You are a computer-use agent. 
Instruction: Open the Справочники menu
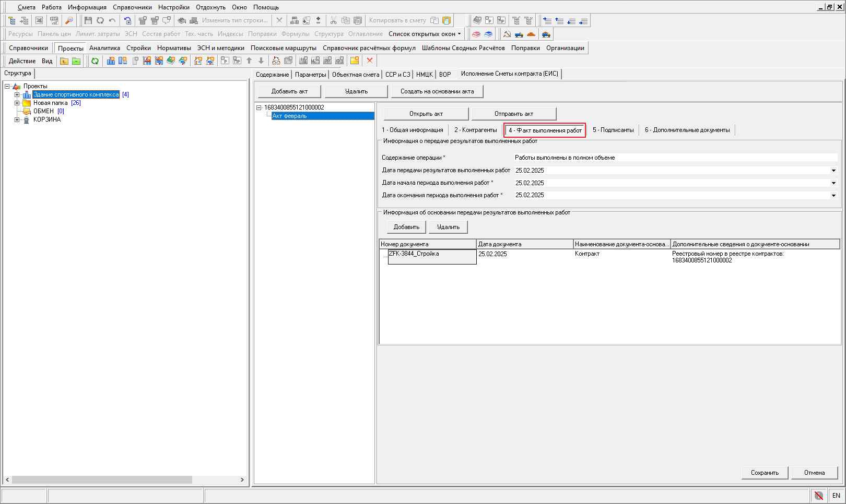pos(132,7)
